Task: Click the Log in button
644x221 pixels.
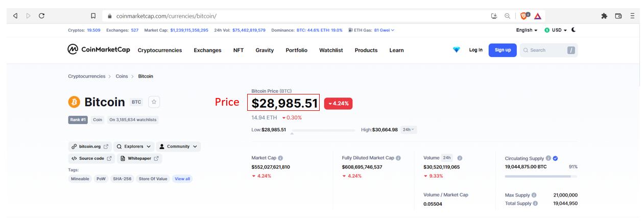Action: 476,50
